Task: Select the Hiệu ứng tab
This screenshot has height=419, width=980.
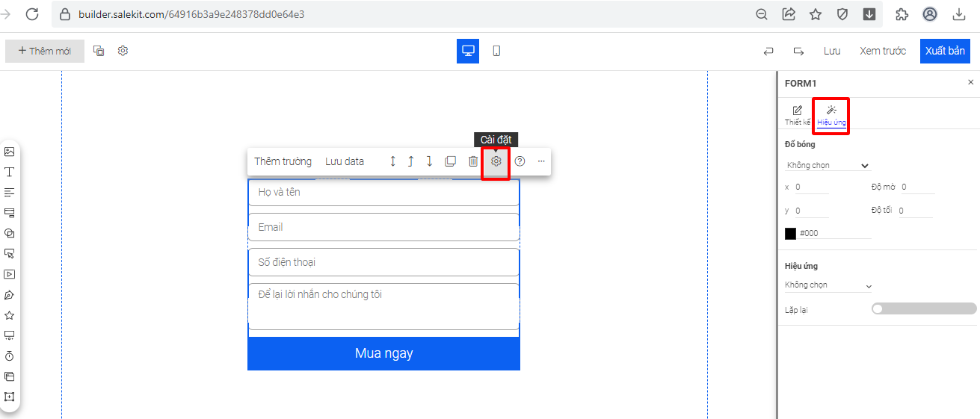Action: pos(831,115)
